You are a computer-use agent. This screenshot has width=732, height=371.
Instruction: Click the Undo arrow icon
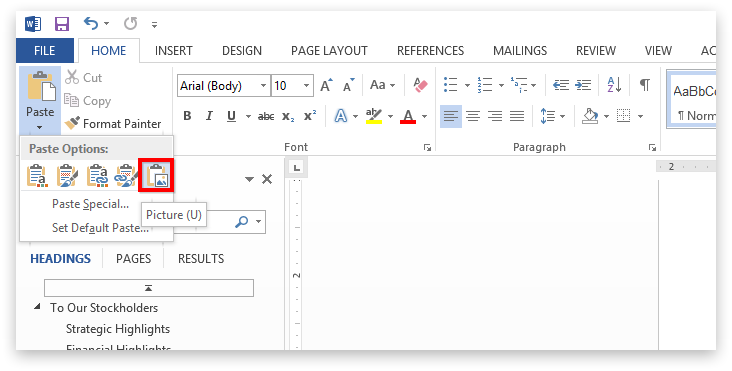[91, 23]
